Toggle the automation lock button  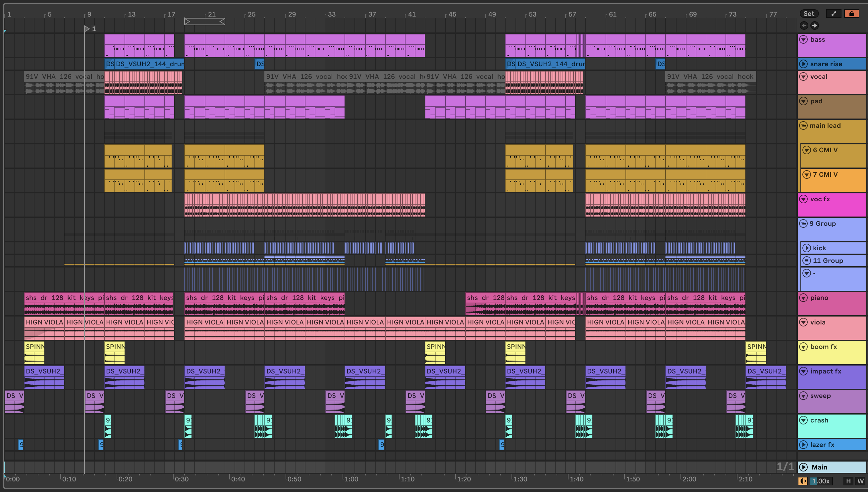[x=851, y=14]
